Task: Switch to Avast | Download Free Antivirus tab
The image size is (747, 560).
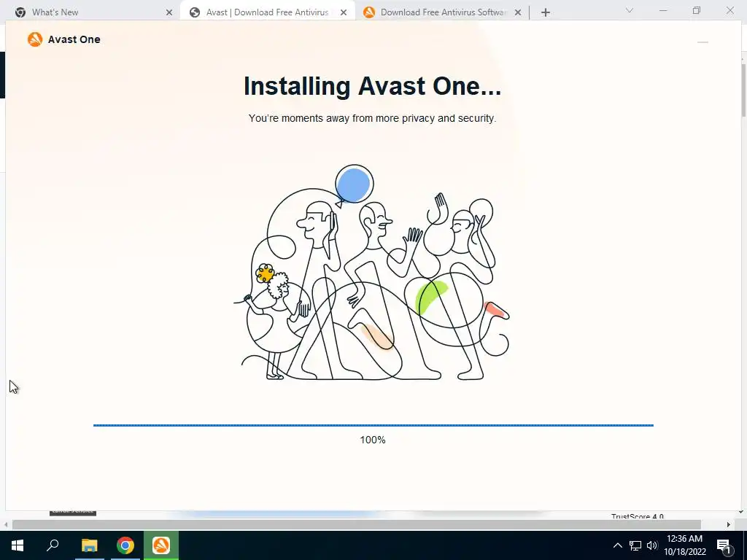Action: pos(267,12)
